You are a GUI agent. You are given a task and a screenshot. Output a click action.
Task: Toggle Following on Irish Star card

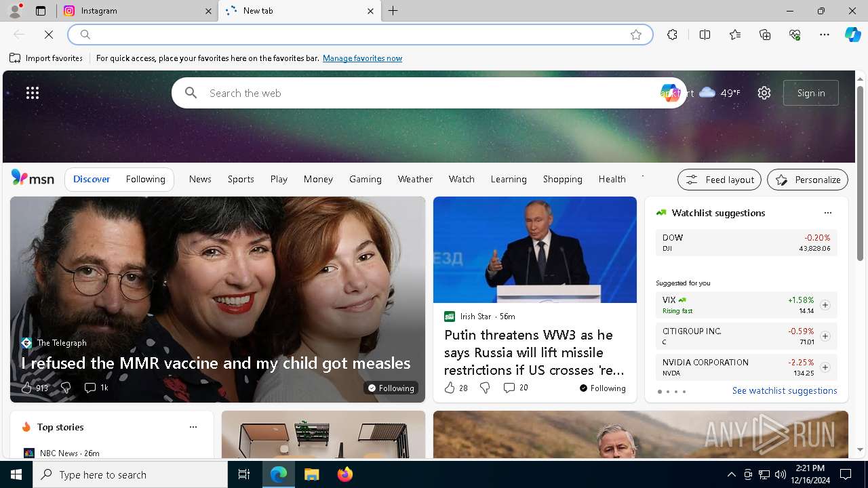pyautogui.click(x=603, y=388)
